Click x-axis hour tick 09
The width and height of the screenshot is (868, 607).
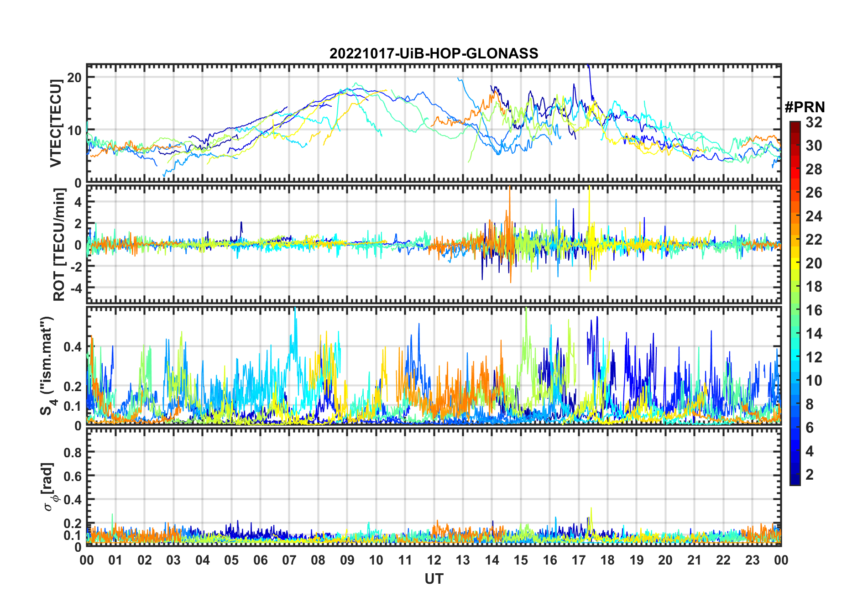347,560
